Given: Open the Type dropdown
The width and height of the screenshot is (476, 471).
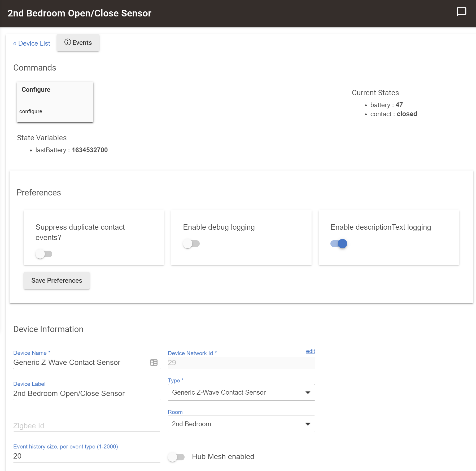Looking at the screenshot, I should [x=241, y=392].
